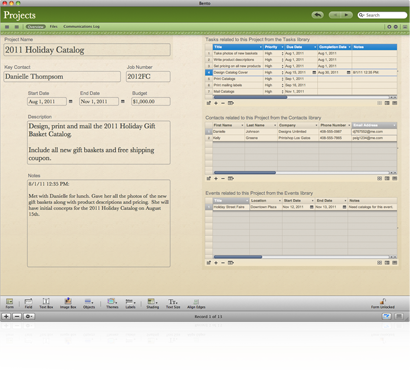Open the End Date calendar picker
The image size is (410, 370).
(x=123, y=101)
